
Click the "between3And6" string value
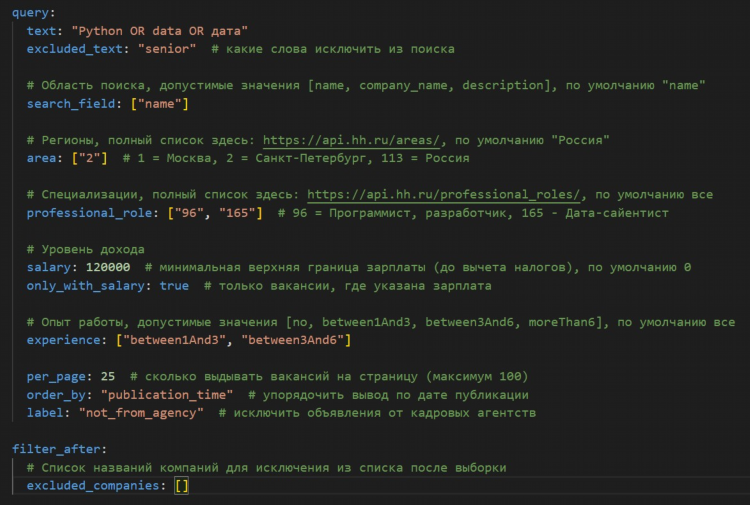292,340
